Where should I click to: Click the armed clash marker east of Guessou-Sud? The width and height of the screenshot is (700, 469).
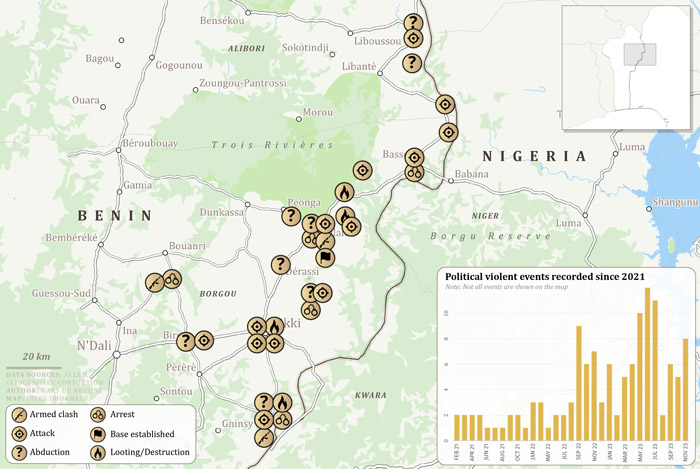coord(154,282)
